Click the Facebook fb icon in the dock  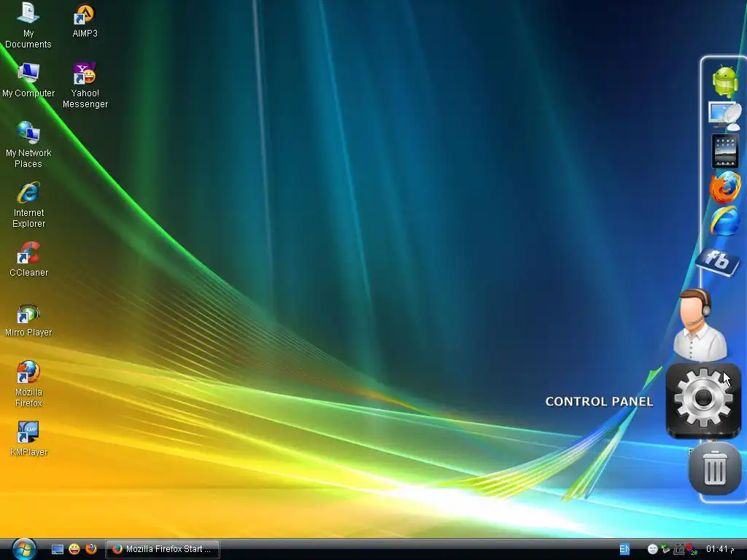coord(718,261)
